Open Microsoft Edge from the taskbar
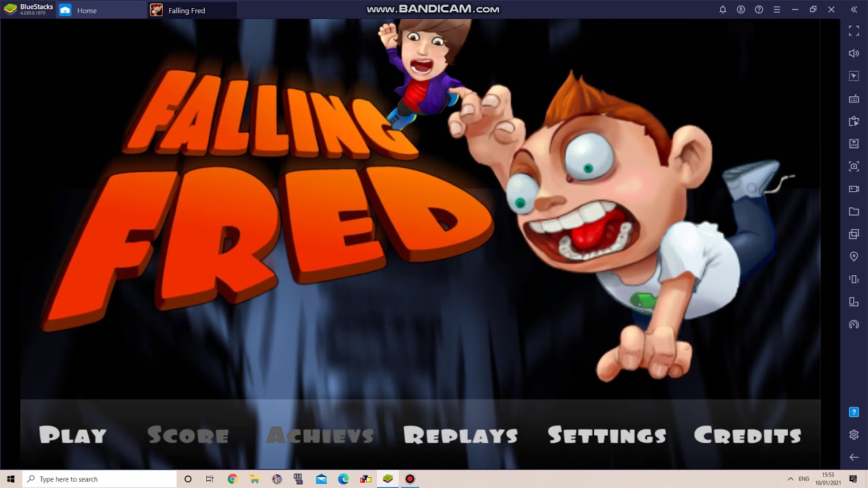 344,479
